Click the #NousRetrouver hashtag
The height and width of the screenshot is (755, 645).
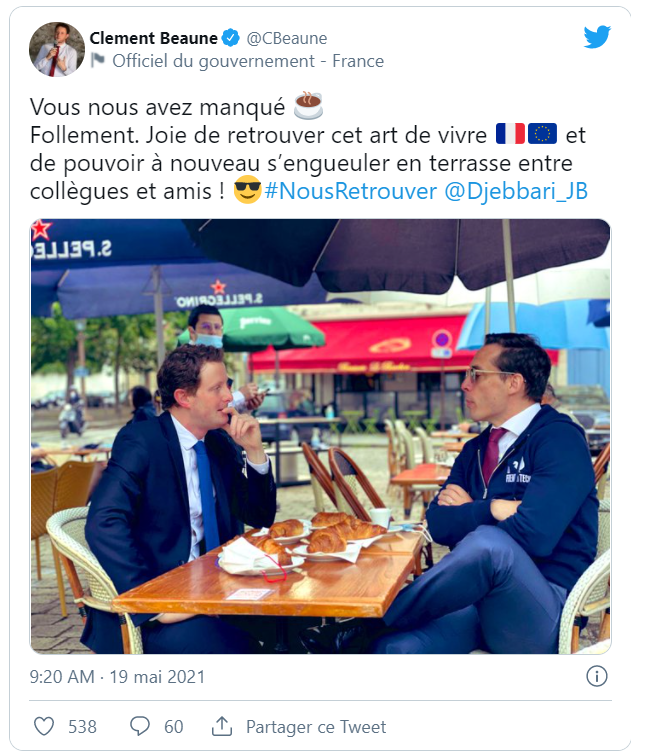point(350,191)
